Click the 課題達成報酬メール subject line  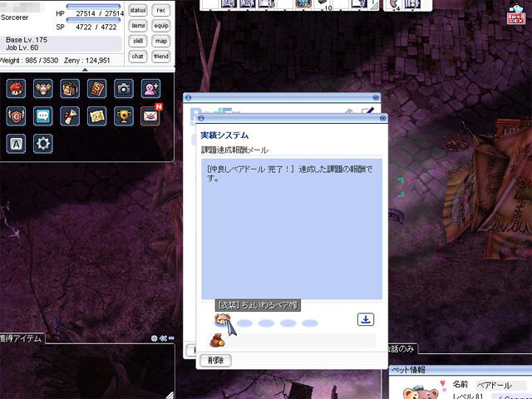click(234, 150)
